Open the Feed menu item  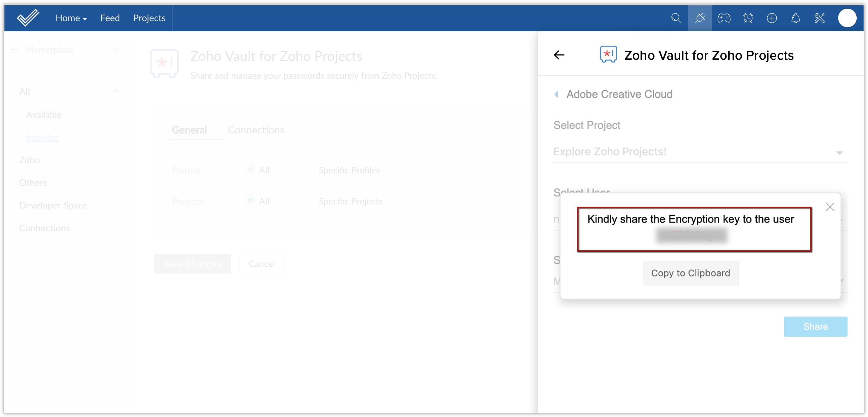point(110,18)
